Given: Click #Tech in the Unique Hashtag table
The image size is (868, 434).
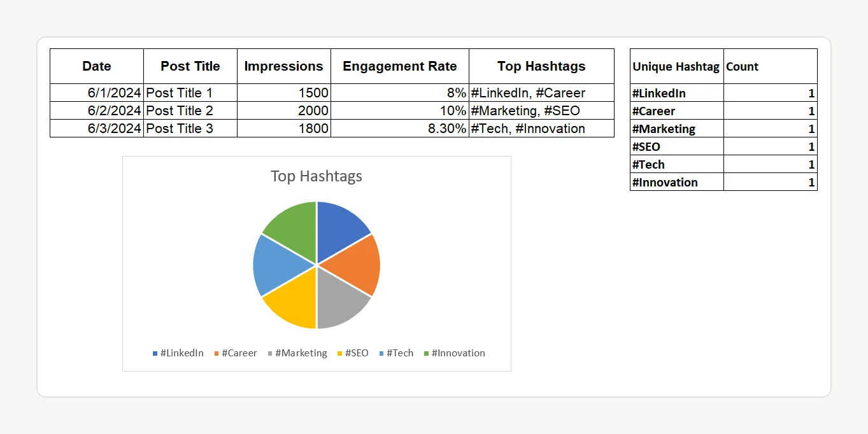Looking at the screenshot, I should pos(677,164).
